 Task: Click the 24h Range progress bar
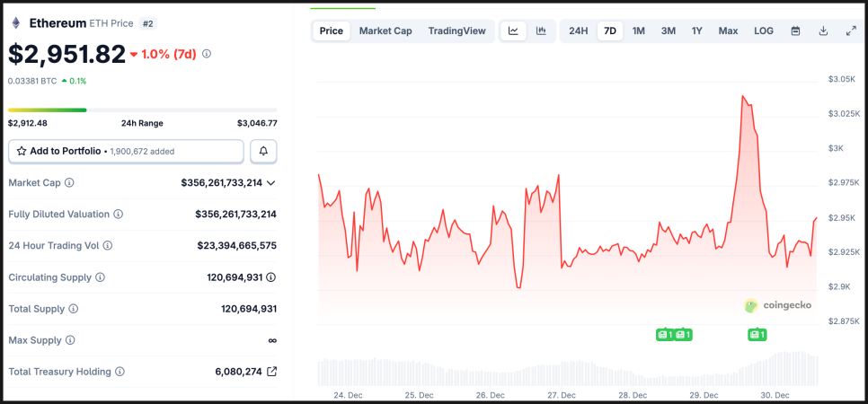point(142,110)
